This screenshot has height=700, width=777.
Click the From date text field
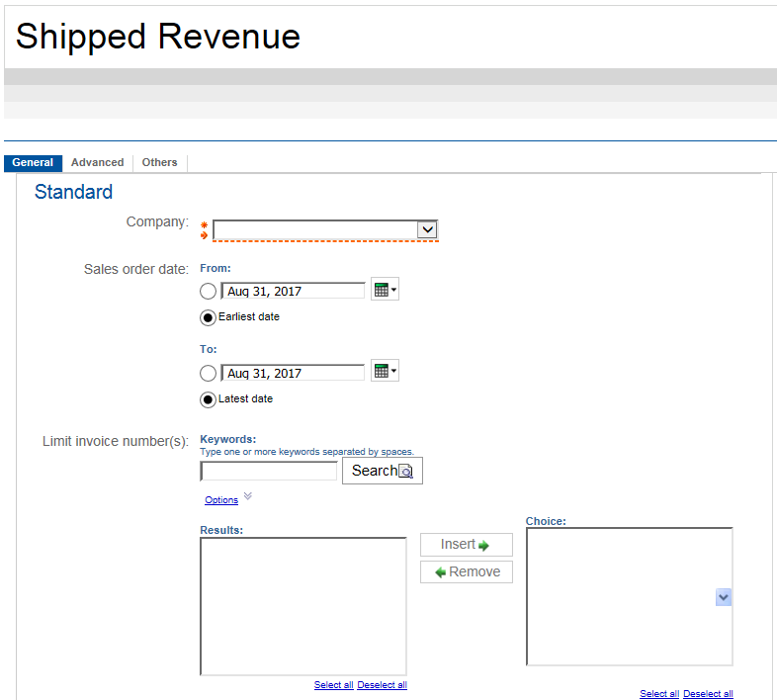click(x=294, y=292)
